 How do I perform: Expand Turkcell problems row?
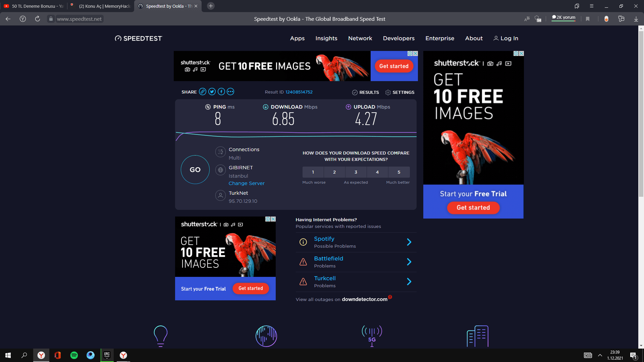[x=409, y=282]
